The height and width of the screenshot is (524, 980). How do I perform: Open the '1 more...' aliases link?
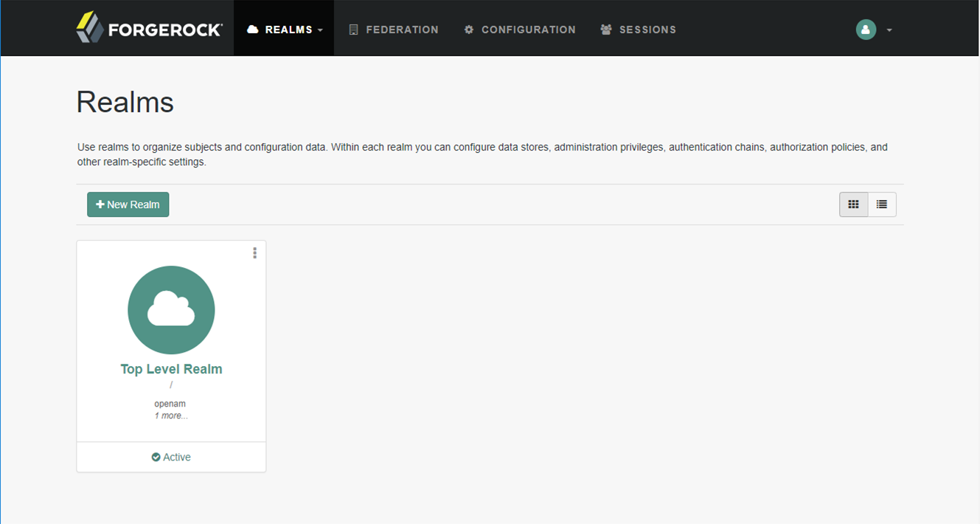pyautogui.click(x=171, y=415)
